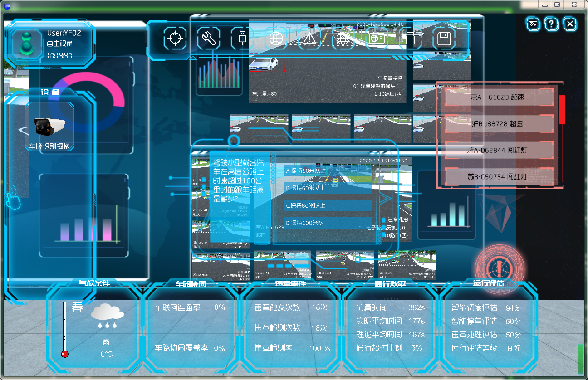This screenshot has width=588, height=380.
Task: Click the globe with orbit ring icon
Action: [343, 39]
